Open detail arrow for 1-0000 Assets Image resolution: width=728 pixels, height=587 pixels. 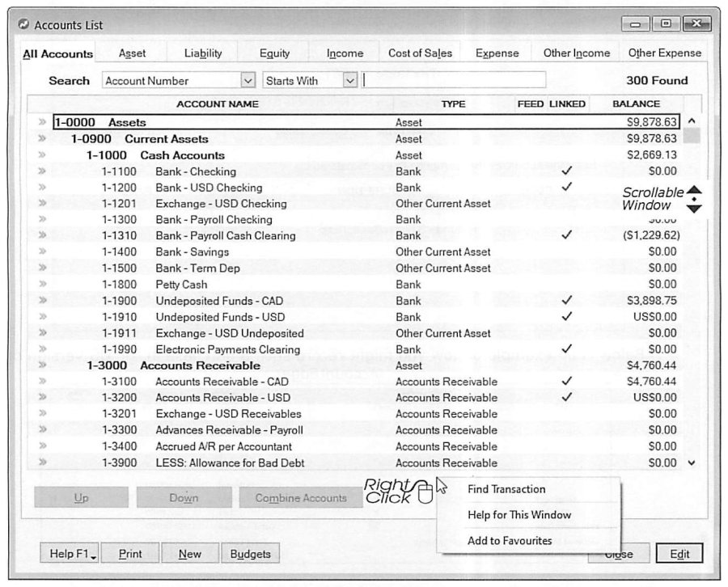tap(42, 122)
